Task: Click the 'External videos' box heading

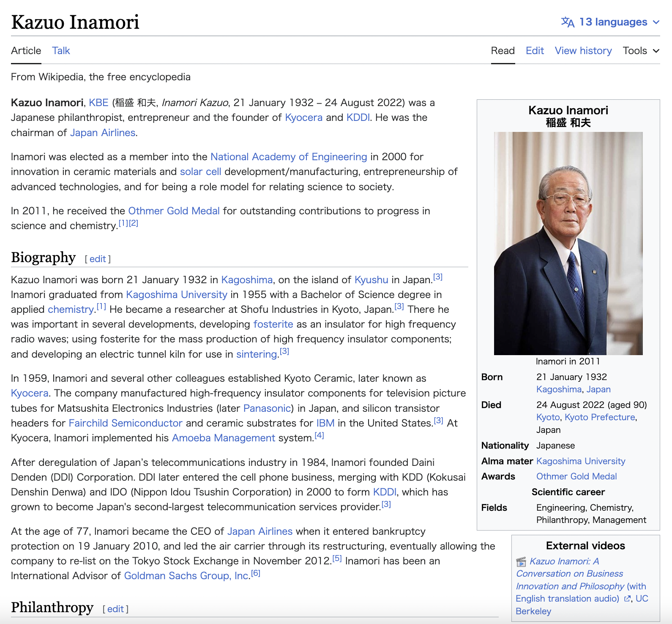Action: (585, 546)
